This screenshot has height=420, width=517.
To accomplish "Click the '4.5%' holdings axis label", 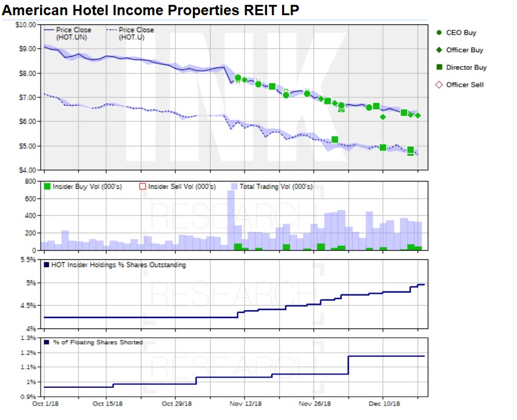I will pyautogui.click(x=28, y=306).
